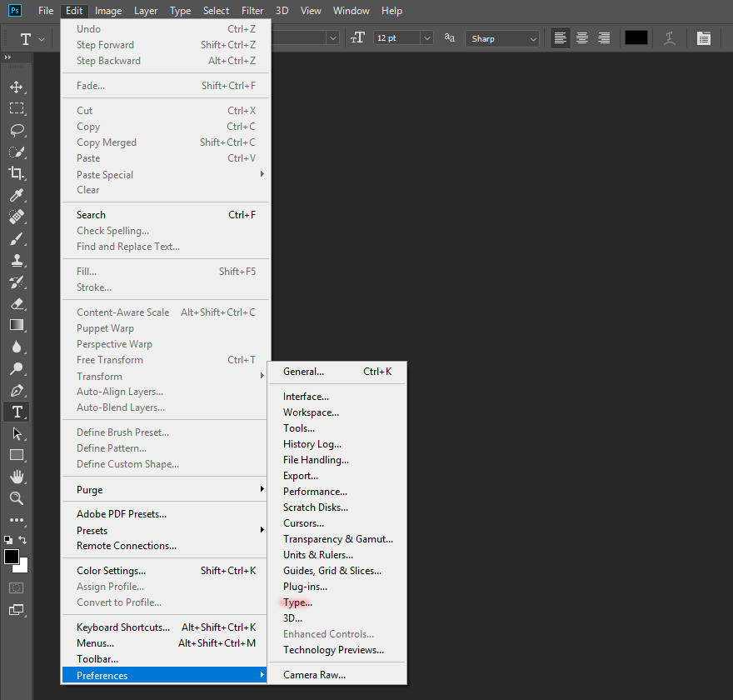The width and height of the screenshot is (733, 700).
Task: Select the Brush tool
Action: (17, 238)
